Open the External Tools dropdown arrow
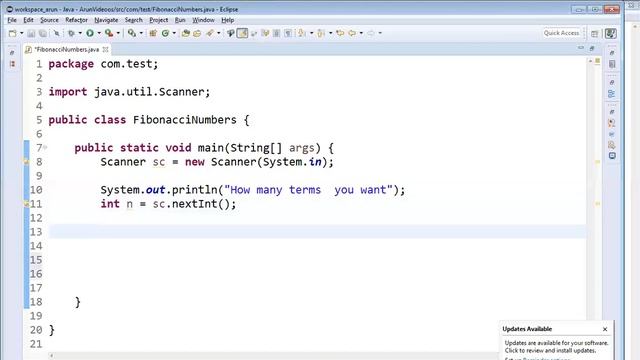 [118, 33]
